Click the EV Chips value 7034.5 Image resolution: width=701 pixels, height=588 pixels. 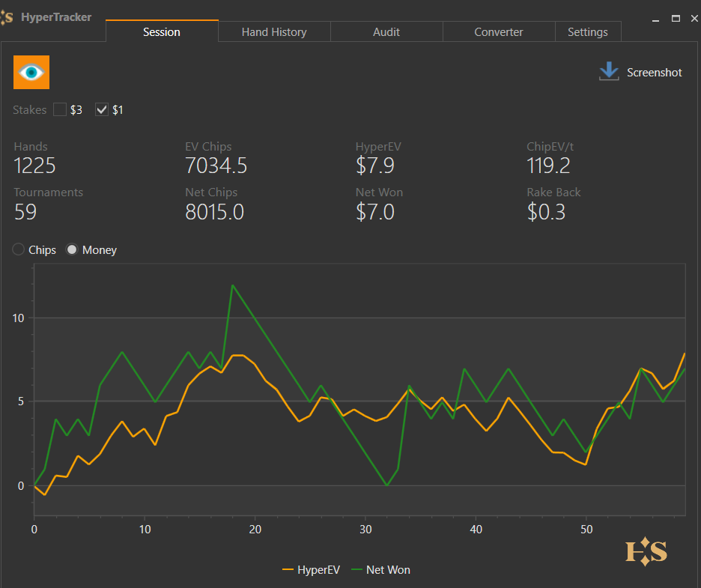(216, 166)
